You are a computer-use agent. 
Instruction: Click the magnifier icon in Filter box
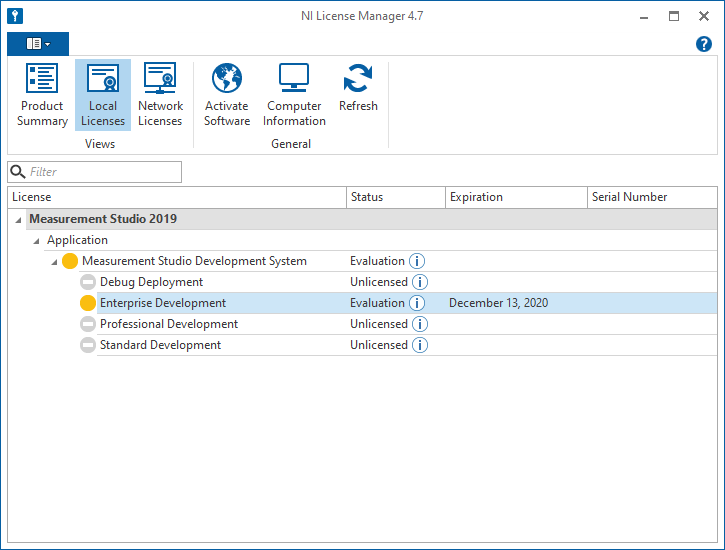(18, 172)
